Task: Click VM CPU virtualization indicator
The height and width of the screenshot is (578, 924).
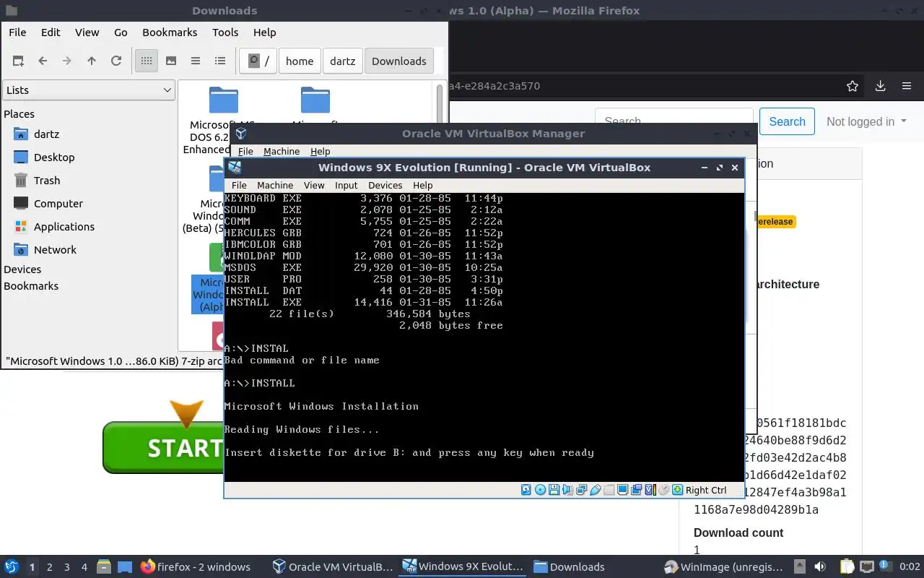Action: 650,490
